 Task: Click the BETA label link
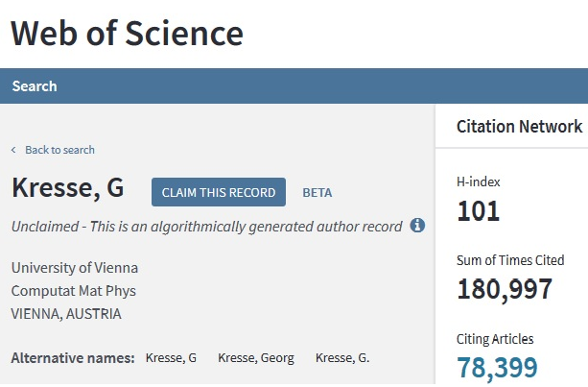[318, 192]
